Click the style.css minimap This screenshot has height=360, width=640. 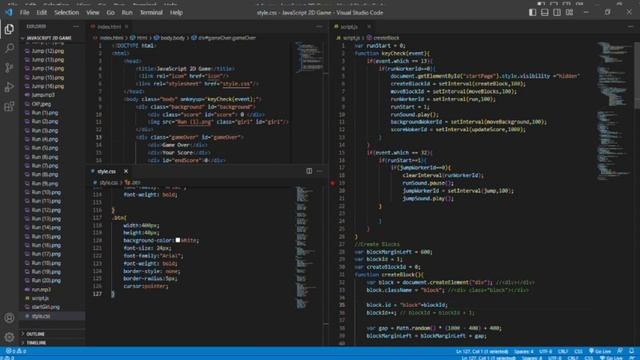tap(304, 247)
